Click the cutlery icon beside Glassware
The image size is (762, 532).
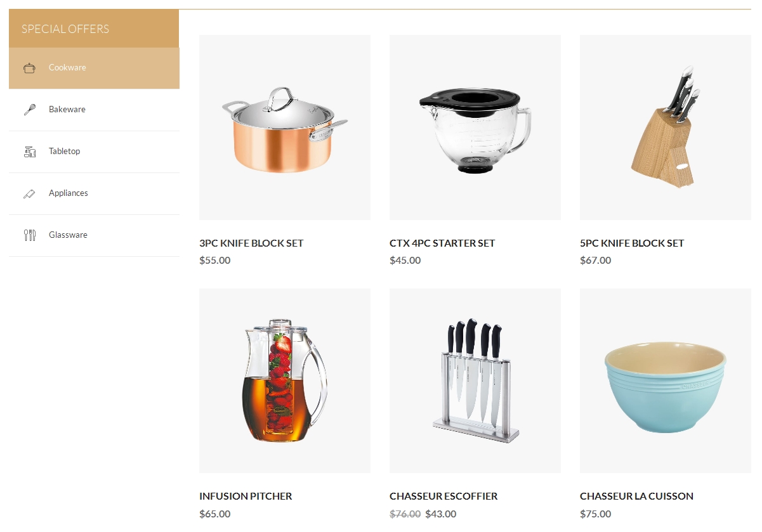pyautogui.click(x=29, y=235)
